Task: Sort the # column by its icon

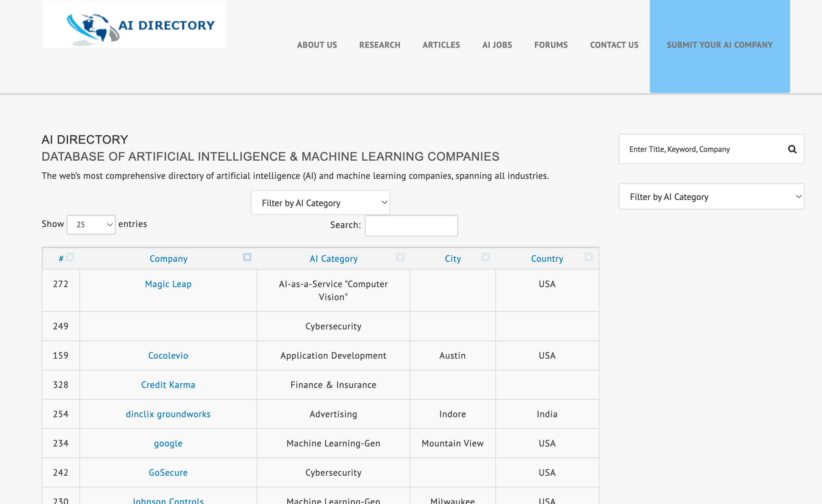Action: [x=70, y=257]
